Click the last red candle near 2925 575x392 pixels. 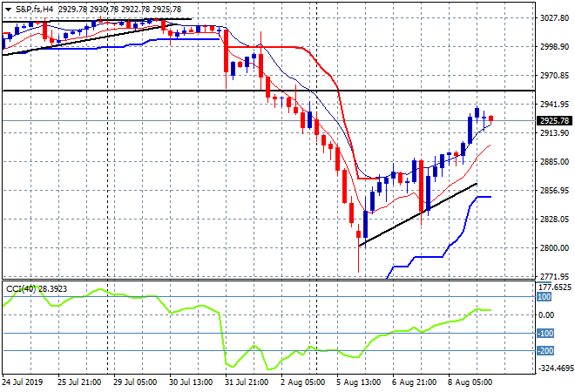(x=491, y=118)
